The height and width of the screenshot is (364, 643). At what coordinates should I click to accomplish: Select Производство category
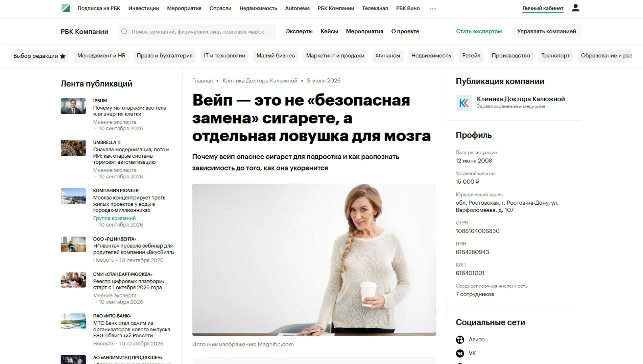click(510, 56)
